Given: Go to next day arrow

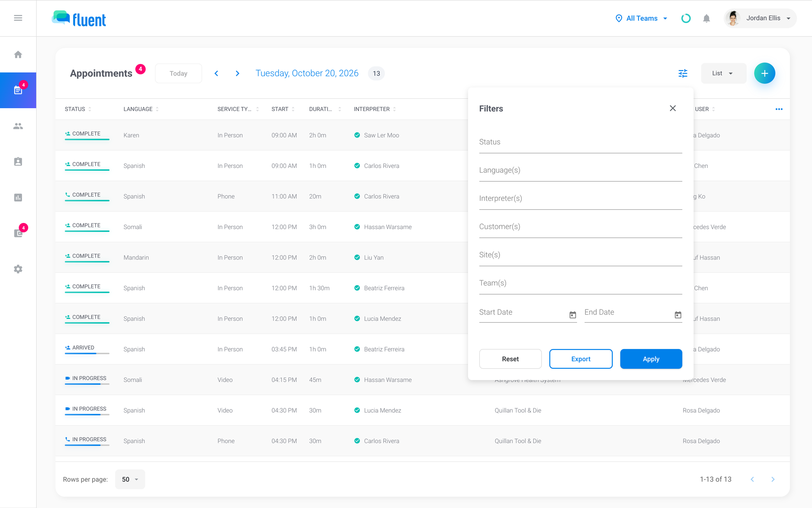Looking at the screenshot, I should [237, 73].
